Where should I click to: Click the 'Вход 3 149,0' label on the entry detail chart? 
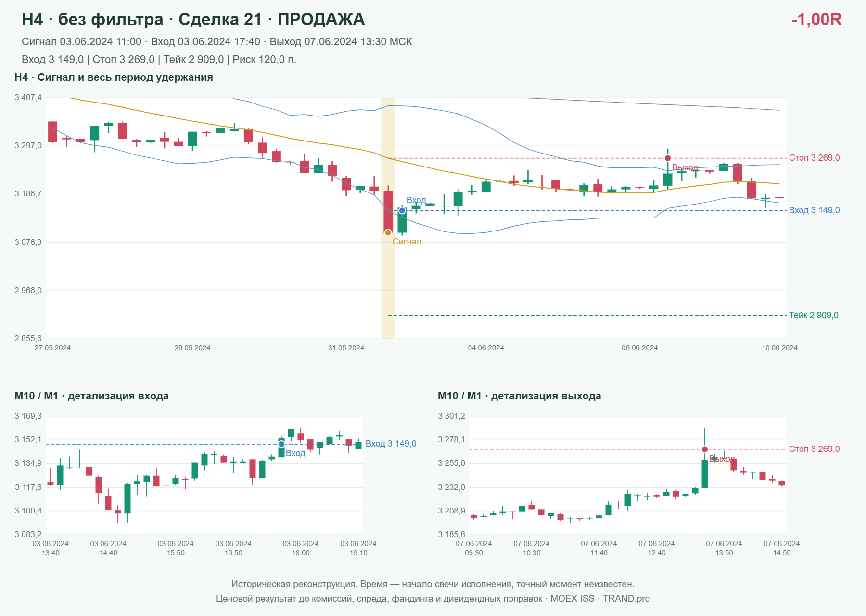[x=391, y=444]
